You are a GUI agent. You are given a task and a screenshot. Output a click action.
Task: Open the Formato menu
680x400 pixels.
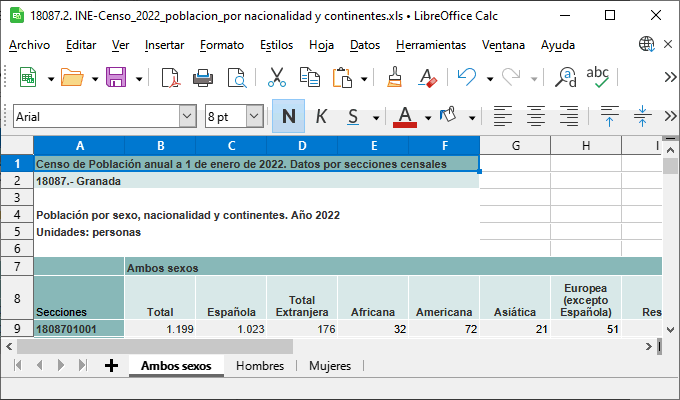pos(221,45)
